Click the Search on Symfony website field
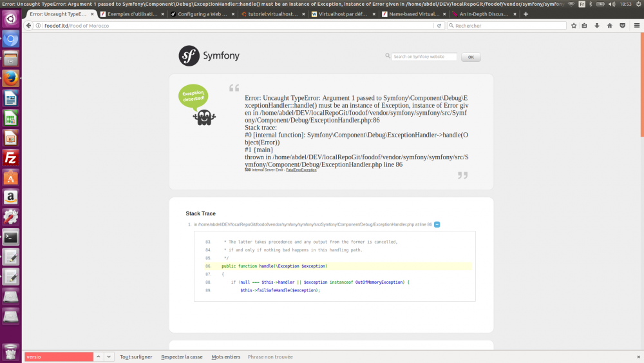Screen dimensions: 644x363 pos(424,57)
